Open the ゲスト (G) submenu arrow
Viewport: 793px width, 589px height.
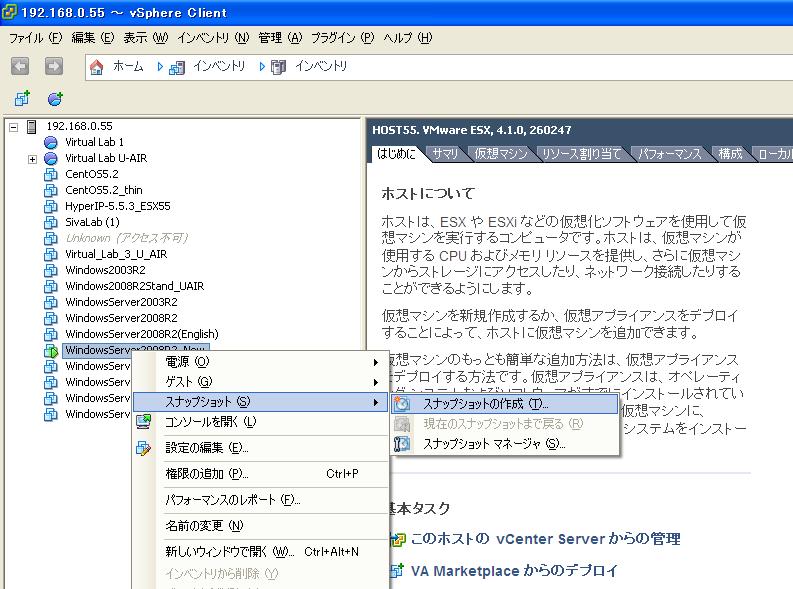tap(376, 382)
